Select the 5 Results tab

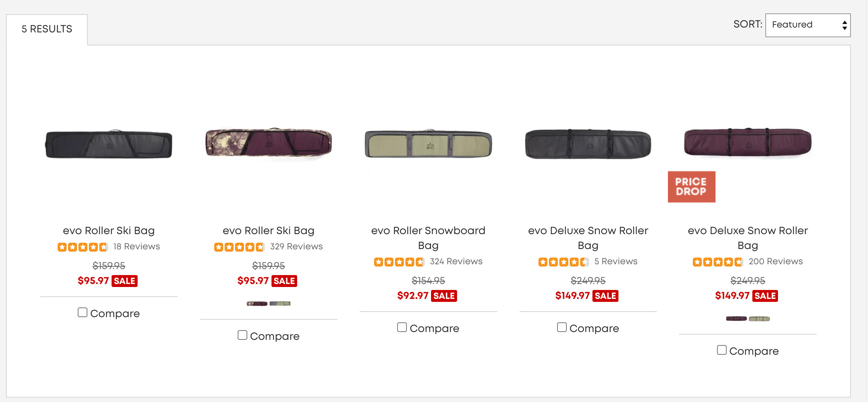point(47,29)
